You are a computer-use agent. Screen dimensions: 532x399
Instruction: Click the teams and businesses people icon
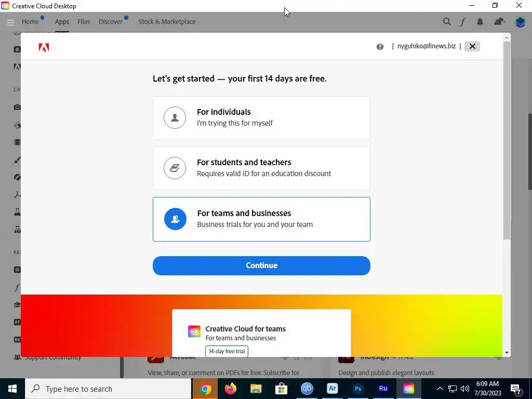coord(175,219)
